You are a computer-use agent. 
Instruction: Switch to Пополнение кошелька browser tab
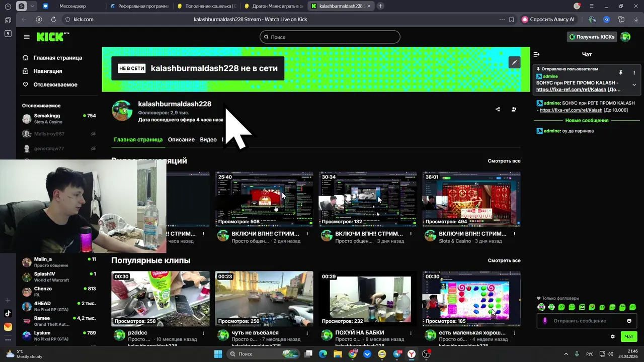click(x=206, y=6)
